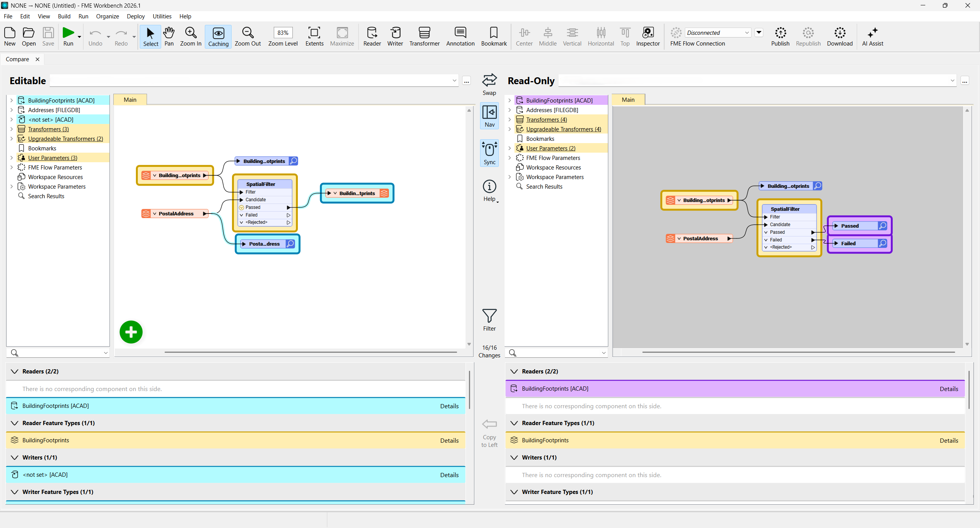Click the green plus button on canvas

tap(131, 332)
